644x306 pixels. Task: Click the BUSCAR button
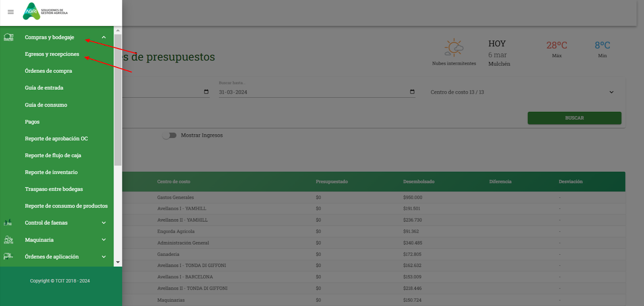pos(574,118)
